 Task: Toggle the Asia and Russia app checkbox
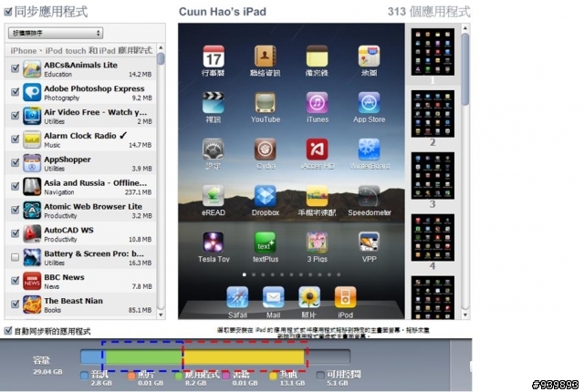click(x=15, y=186)
